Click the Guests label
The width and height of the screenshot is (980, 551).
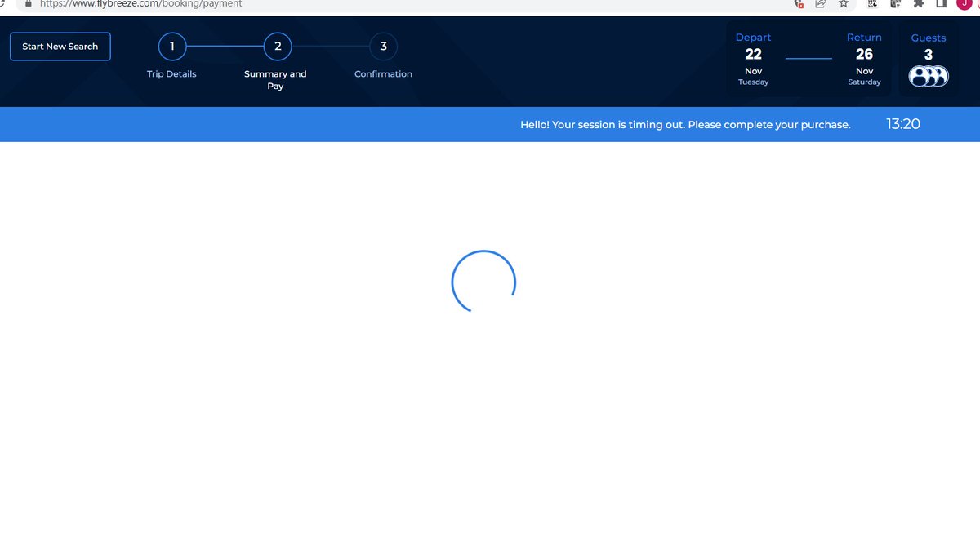pos(929,38)
